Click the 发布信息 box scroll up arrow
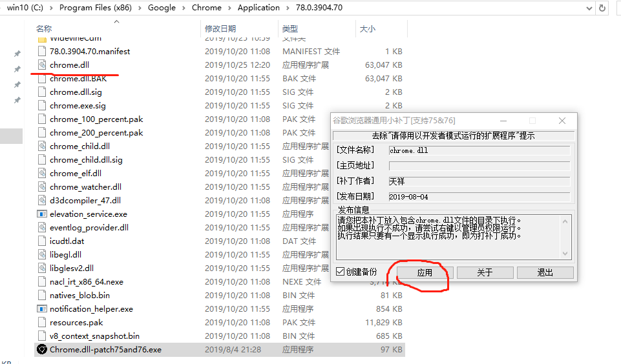The height and width of the screenshot is (364, 621). (565, 221)
